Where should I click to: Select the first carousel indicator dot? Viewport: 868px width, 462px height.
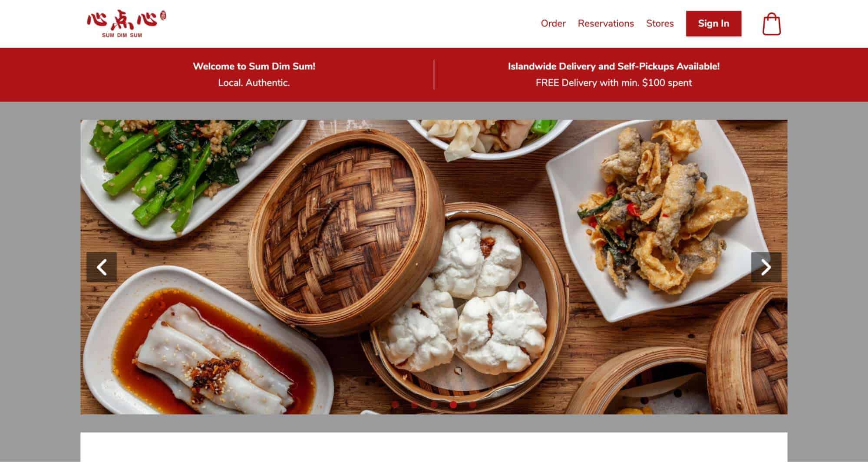(395, 405)
